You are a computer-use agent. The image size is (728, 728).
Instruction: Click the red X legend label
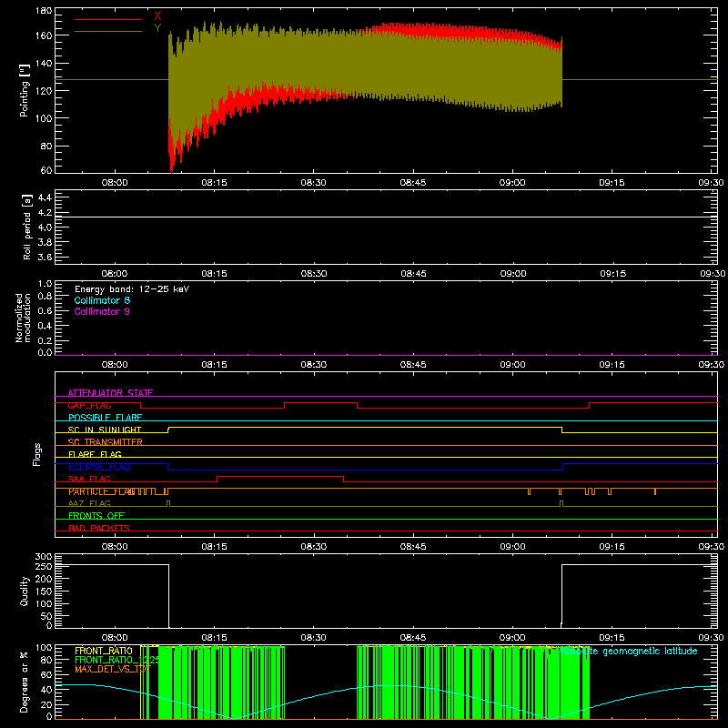[x=157, y=15]
